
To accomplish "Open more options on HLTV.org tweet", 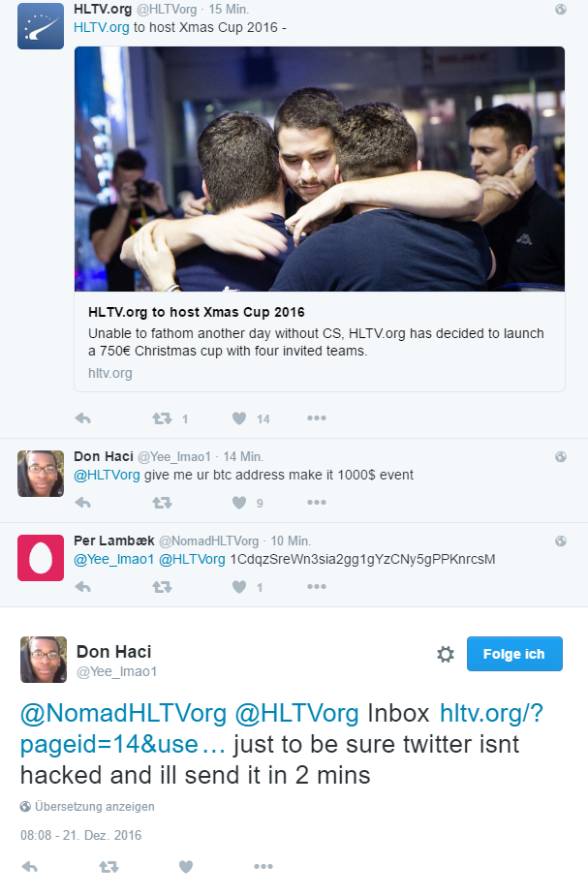I will [x=317, y=418].
